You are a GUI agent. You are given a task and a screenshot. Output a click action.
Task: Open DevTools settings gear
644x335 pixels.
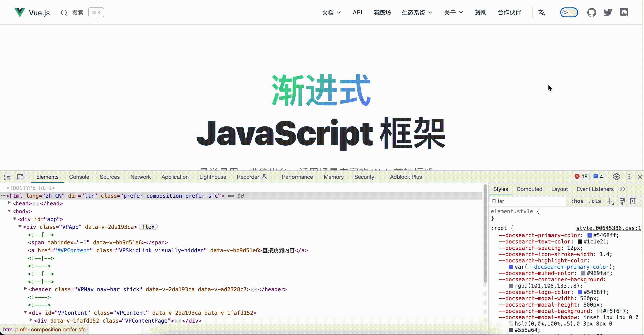[616, 177]
